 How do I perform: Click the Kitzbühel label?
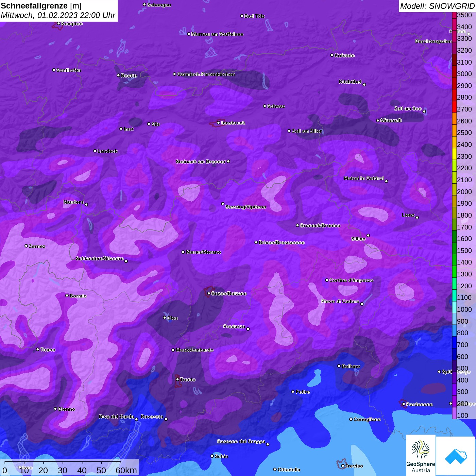coord(350,82)
